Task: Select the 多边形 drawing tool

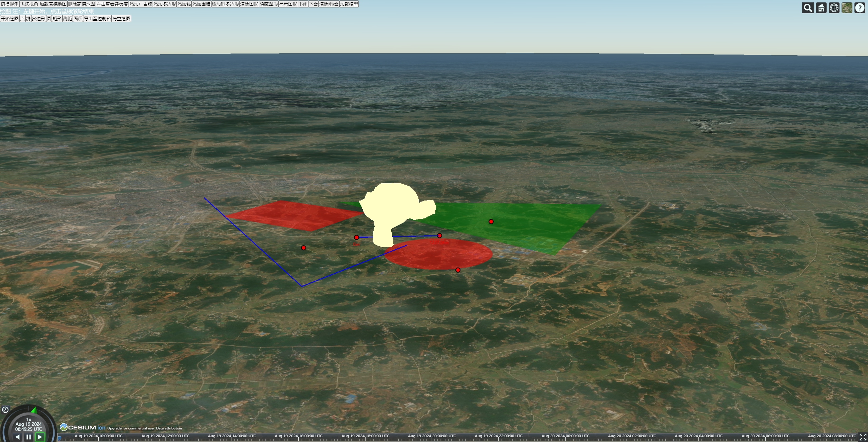Action: point(38,19)
